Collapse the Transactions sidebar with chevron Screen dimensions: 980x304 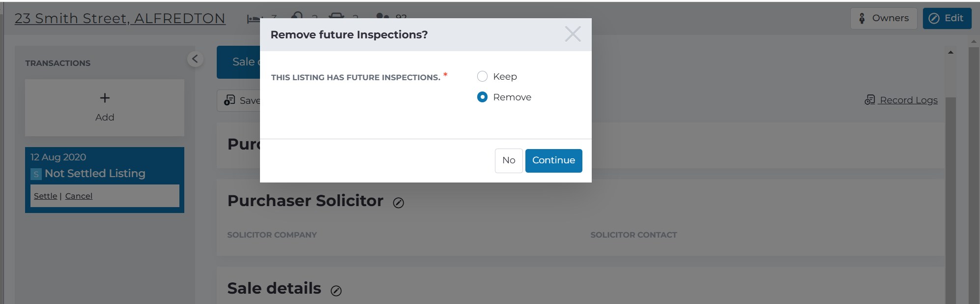[195, 59]
